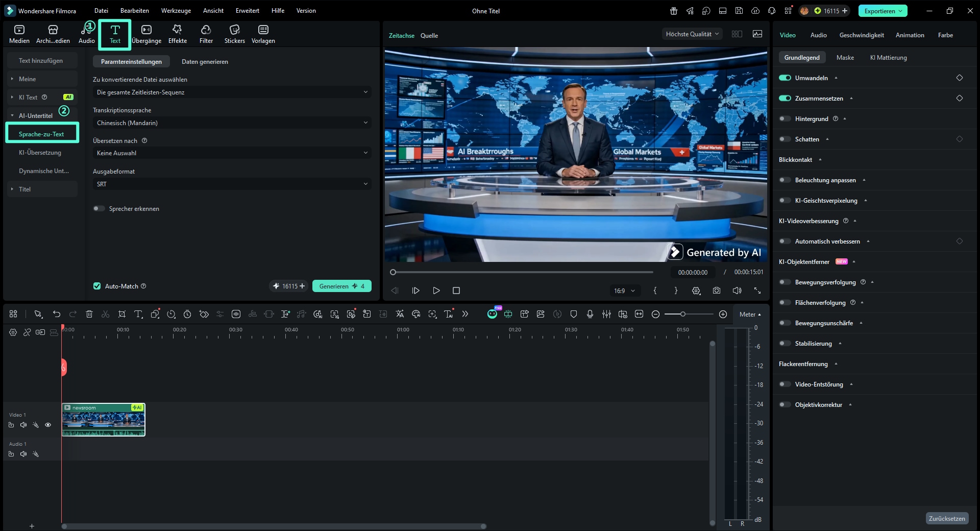The image size is (980, 531).
Task: Play the preview video
Action: click(x=436, y=291)
